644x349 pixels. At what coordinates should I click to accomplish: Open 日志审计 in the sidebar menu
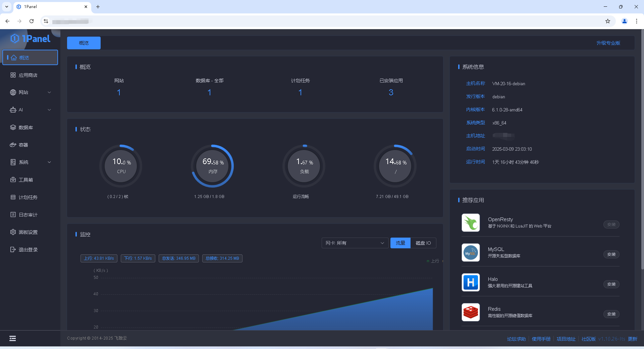pos(28,215)
